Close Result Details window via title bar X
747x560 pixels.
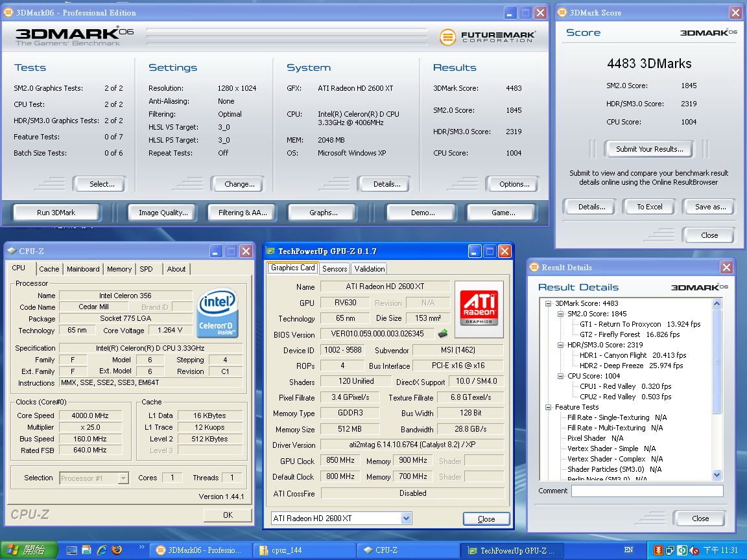point(726,268)
